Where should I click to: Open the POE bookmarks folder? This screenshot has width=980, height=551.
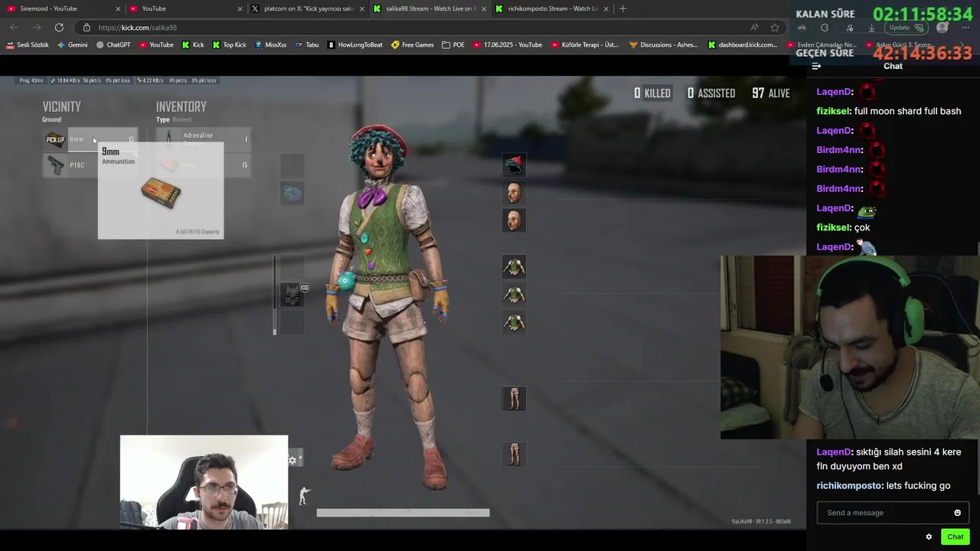[x=453, y=45]
